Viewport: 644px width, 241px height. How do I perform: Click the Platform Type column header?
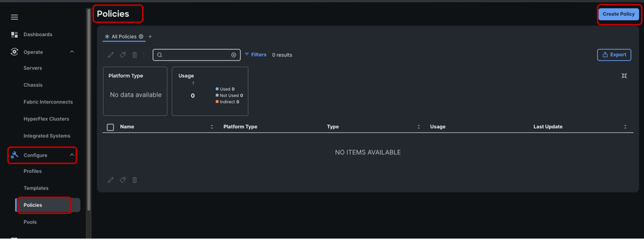[x=240, y=127]
